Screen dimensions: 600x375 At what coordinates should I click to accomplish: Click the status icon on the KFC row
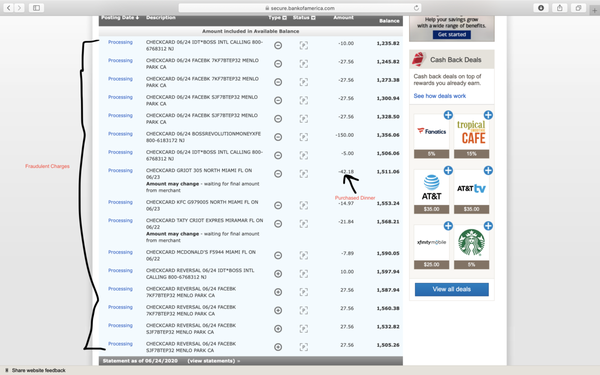tap(303, 205)
